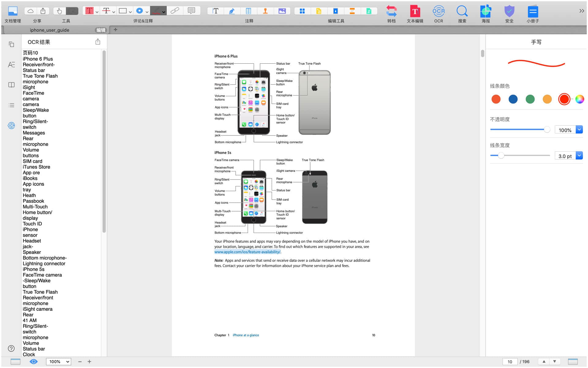Adjust the 线条宽度 line width slider handle
The image size is (588, 368).
[x=501, y=156]
